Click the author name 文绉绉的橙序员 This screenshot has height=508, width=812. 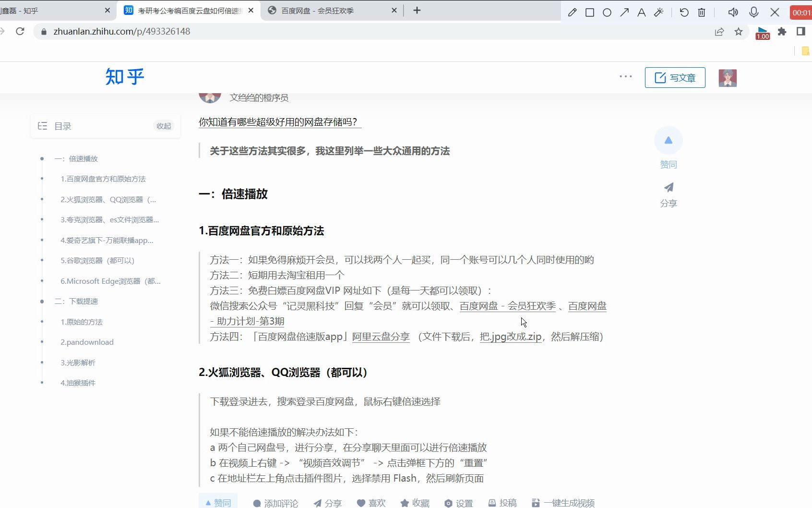click(x=259, y=97)
